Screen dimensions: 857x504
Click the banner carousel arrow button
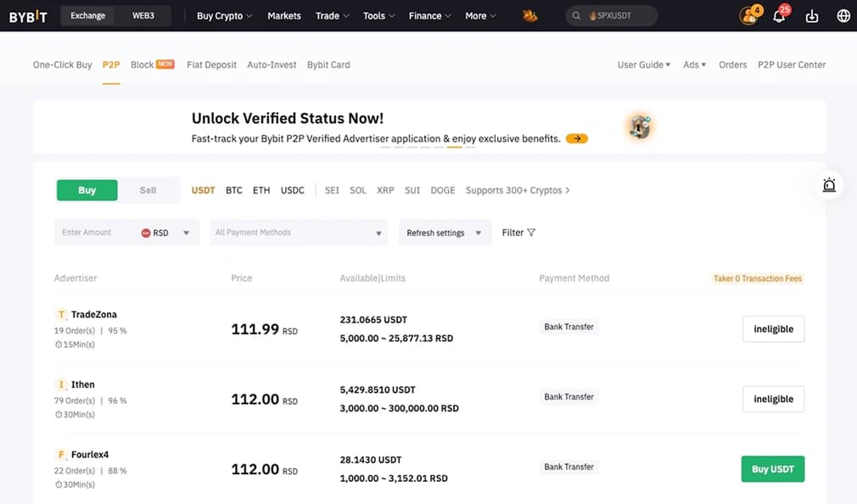577,138
